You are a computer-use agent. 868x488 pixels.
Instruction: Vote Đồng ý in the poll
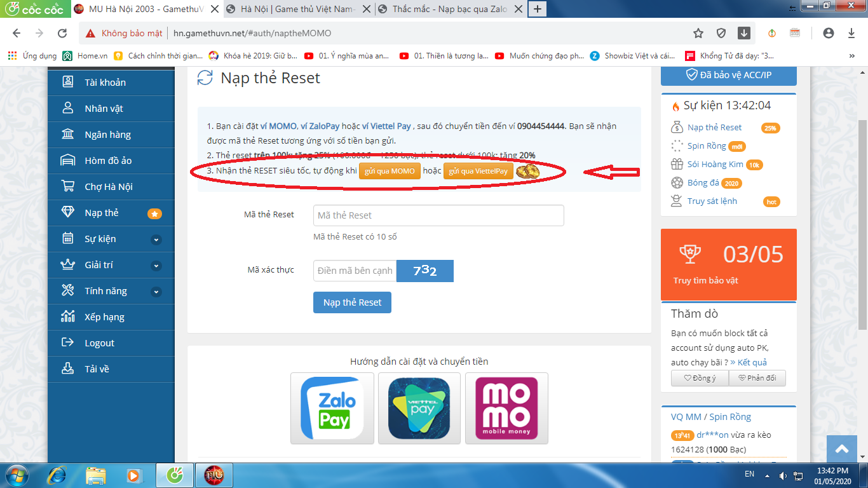(699, 378)
